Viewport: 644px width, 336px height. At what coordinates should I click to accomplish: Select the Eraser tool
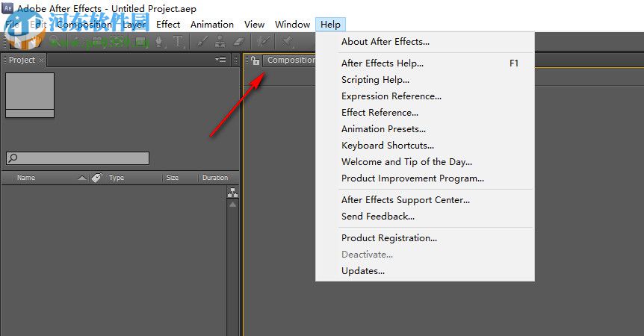[x=239, y=41]
